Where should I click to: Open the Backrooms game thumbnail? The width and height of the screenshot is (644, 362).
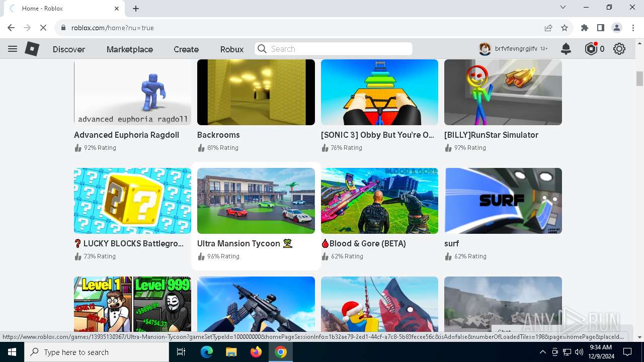coord(256,92)
